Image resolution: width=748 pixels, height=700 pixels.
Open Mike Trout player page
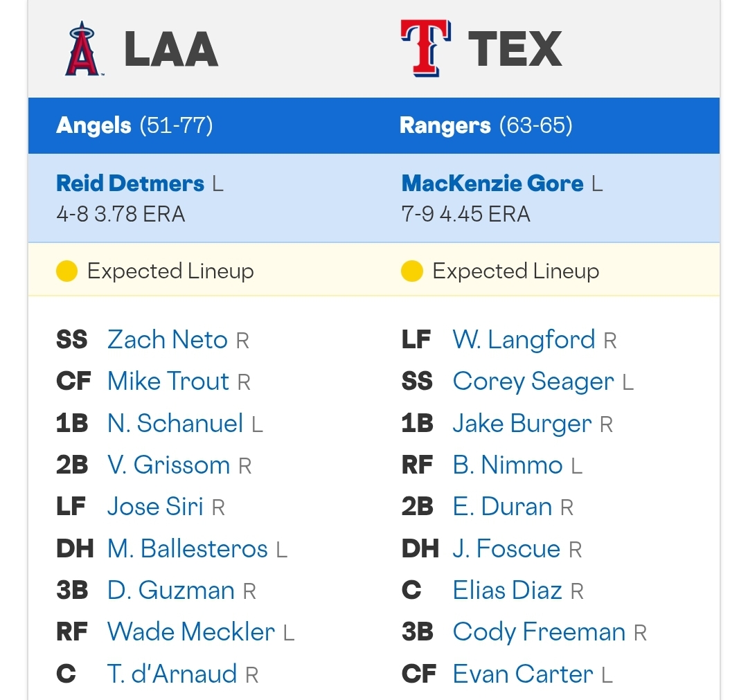tap(168, 382)
